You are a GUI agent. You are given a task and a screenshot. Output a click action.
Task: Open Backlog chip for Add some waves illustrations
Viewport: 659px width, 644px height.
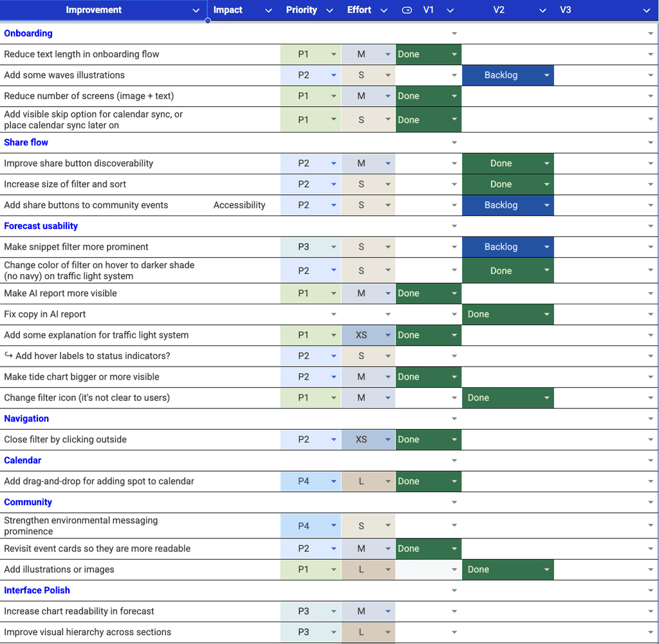click(508, 75)
